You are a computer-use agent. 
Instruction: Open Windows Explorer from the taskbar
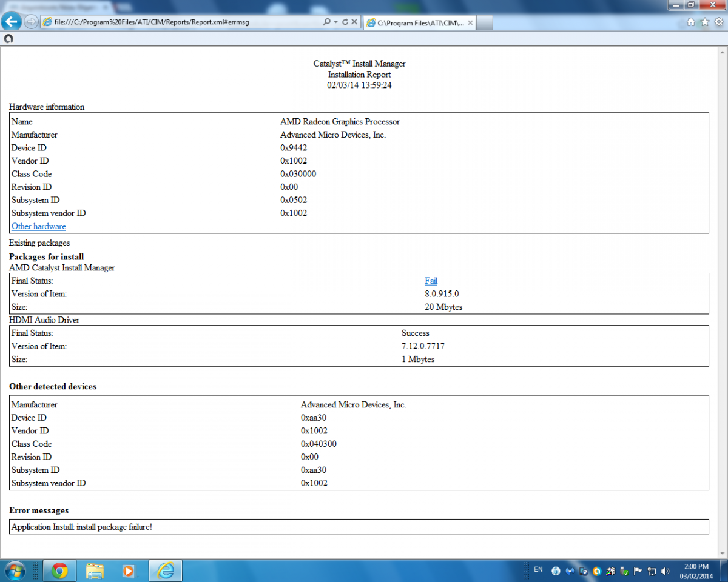tap(95, 570)
